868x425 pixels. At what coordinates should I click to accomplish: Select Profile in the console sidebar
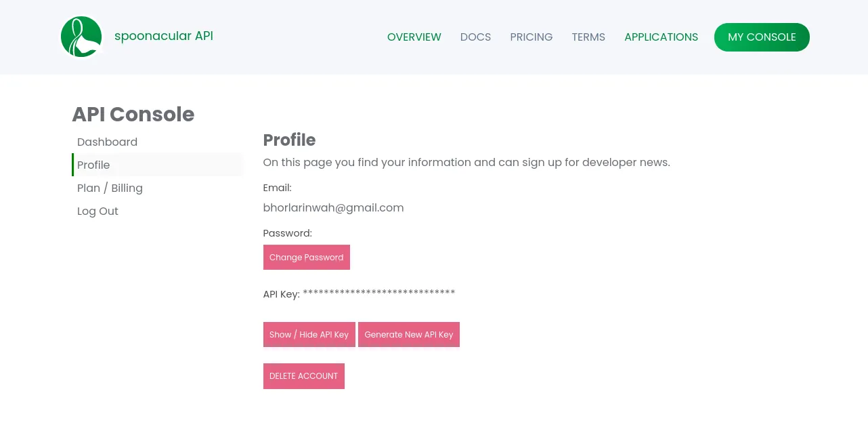point(157,165)
